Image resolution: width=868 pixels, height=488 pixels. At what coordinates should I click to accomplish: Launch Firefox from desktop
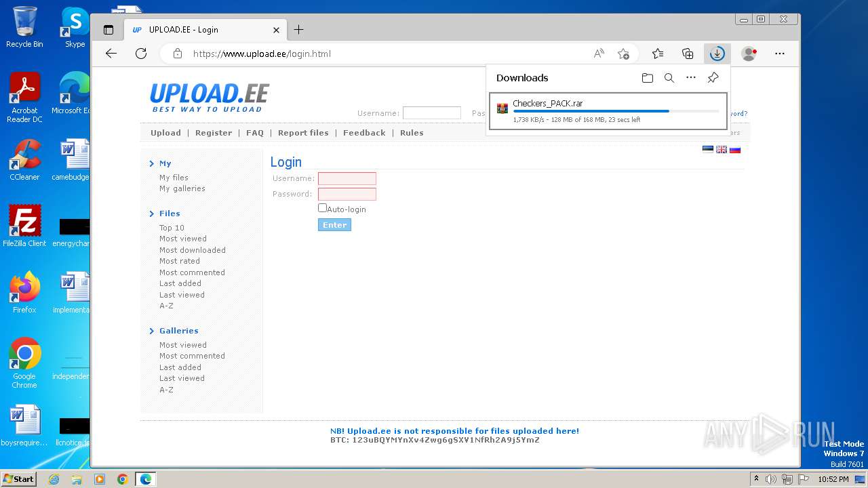(x=24, y=293)
